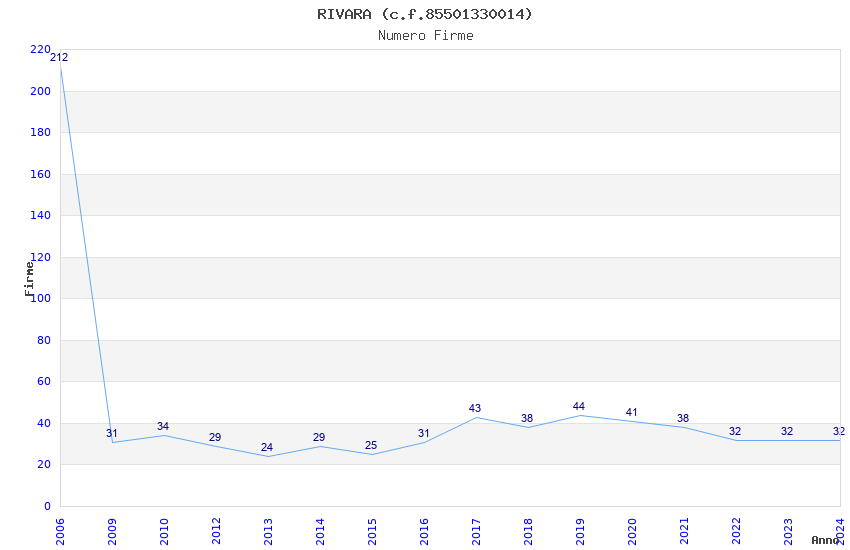Click the y-axis value 180
850x550 pixels.
click(x=41, y=133)
